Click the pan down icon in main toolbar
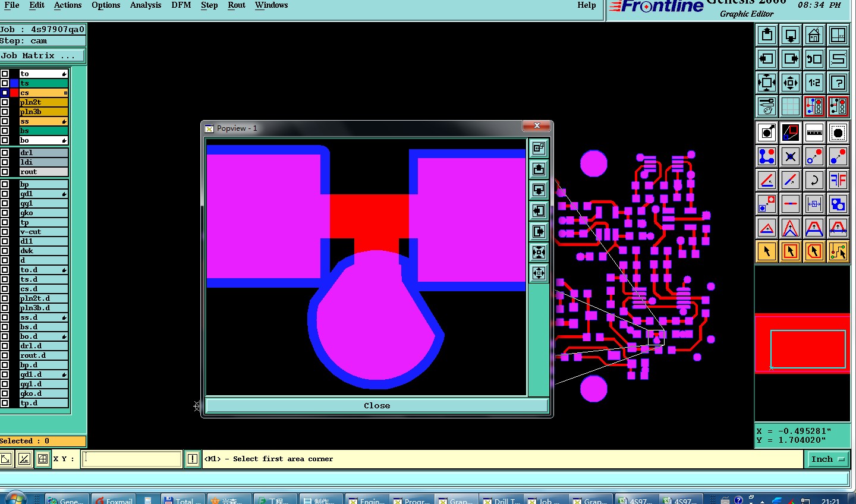Viewport: 856px width, 504px height. click(791, 35)
